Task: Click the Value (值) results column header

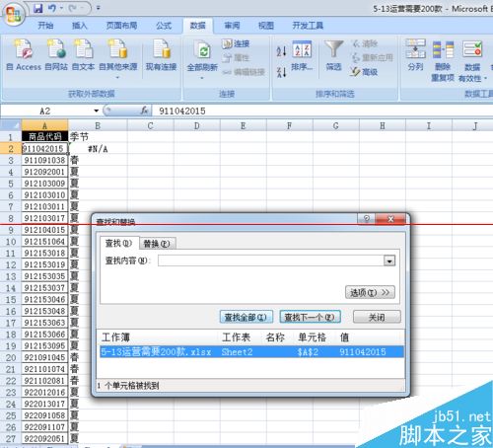Action: tap(344, 337)
